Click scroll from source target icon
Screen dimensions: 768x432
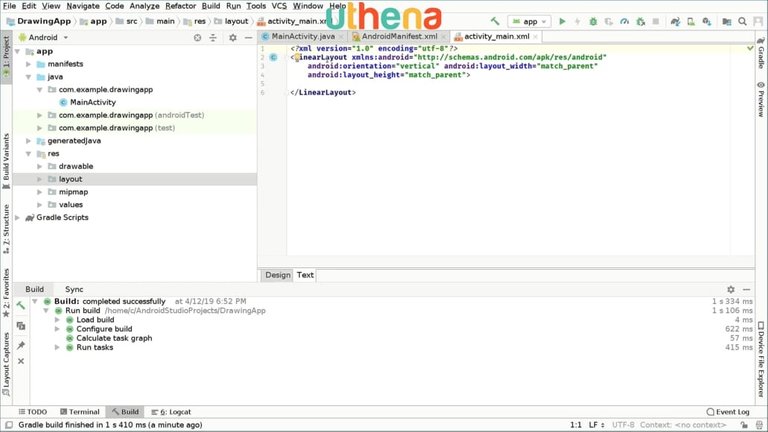(197, 37)
